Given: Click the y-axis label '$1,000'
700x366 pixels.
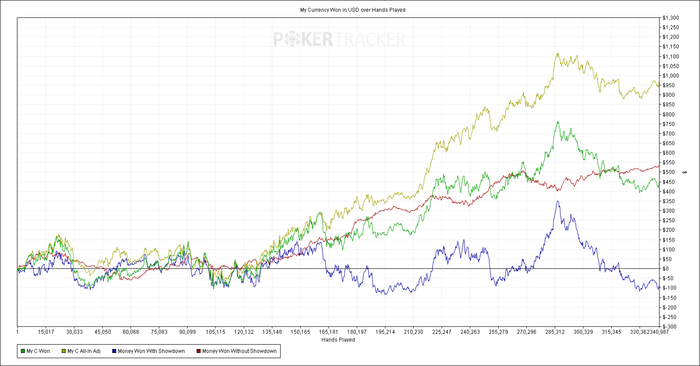Looking at the screenshot, I should (671, 76).
